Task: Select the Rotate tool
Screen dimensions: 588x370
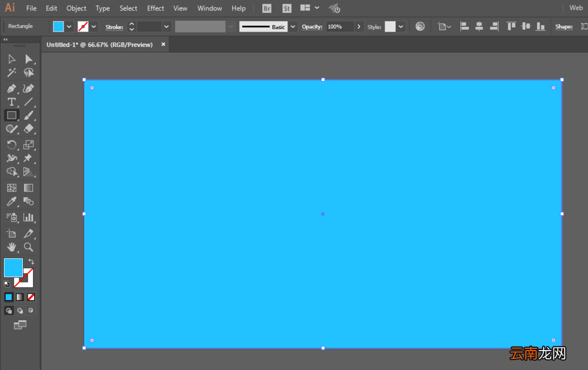Action: [12, 144]
